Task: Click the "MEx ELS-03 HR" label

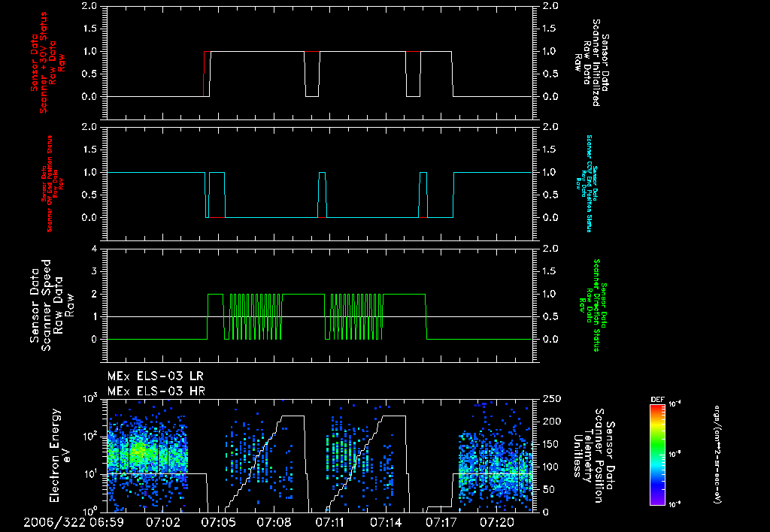Action: click(x=156, y=391)
